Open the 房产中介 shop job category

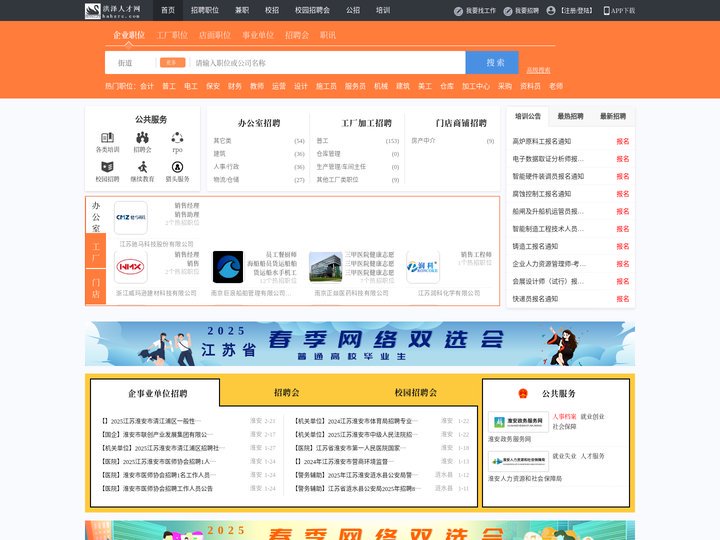[x=423, y=141]
